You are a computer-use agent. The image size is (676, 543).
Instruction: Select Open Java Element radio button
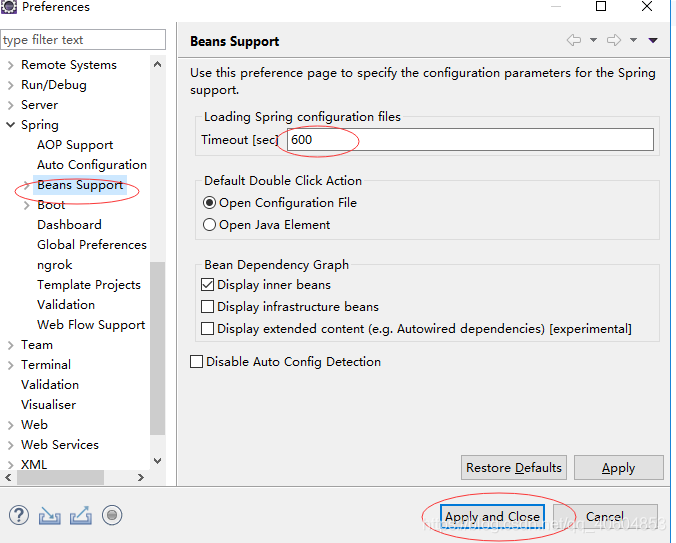click(209, 225)
